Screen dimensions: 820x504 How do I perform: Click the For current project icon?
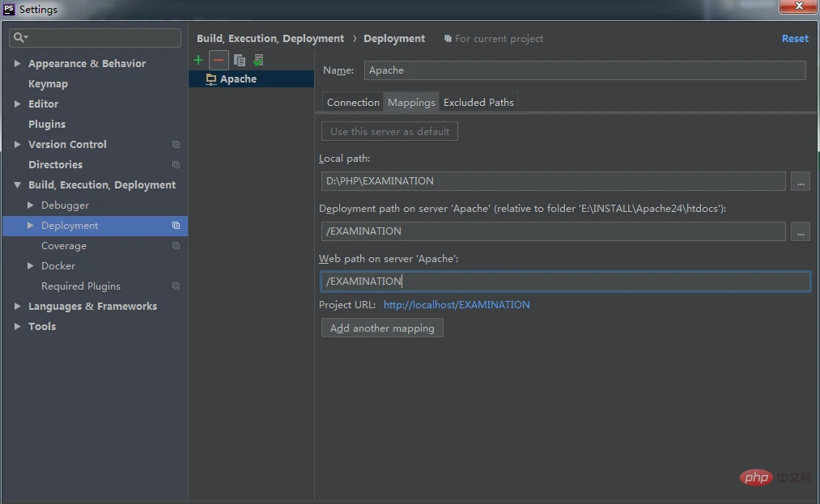pyautogui.click(x=448, y=39)
